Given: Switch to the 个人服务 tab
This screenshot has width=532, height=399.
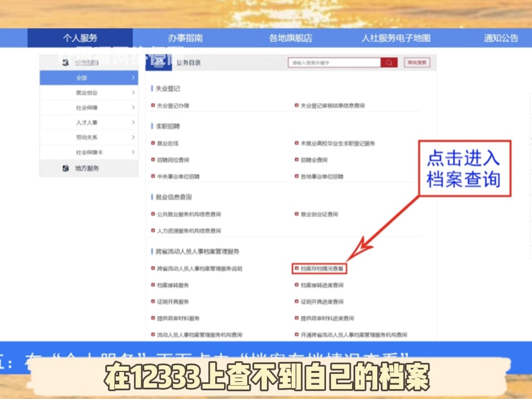Looking at the screenshot, I should coord(80,38).
